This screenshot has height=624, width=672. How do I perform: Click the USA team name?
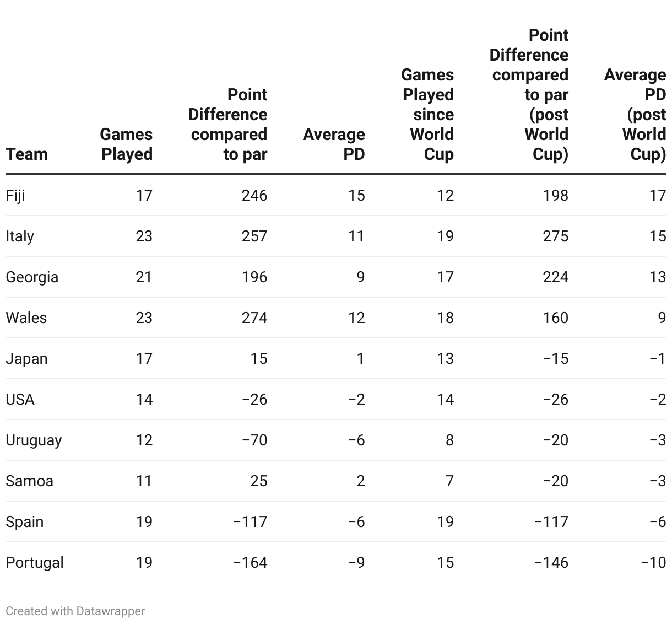(20, 399)
